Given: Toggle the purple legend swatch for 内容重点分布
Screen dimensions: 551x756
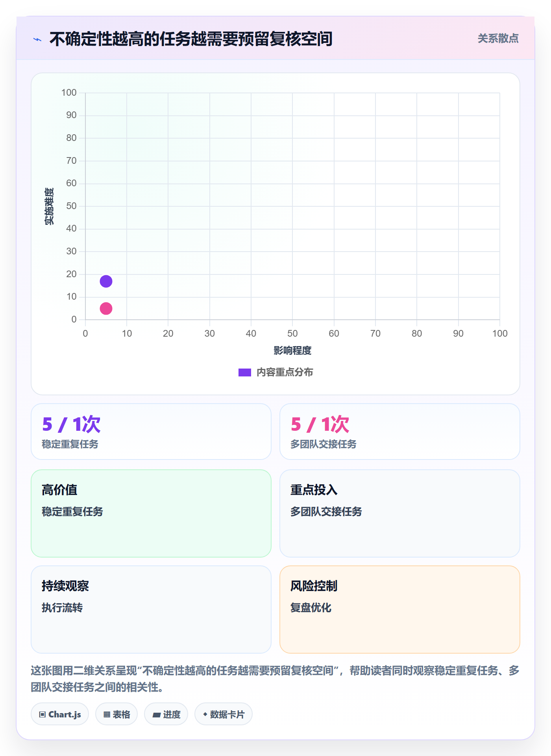Looking at the screenshot, I should coord(244,372).
